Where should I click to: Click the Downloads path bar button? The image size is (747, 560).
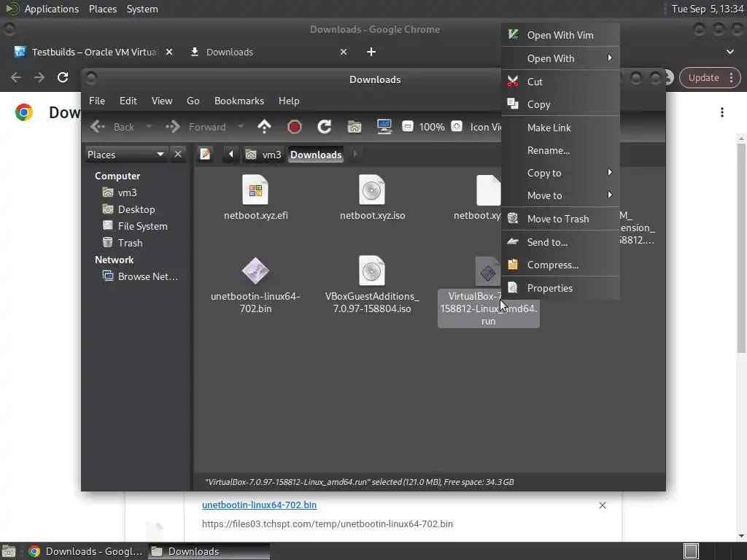316,155
